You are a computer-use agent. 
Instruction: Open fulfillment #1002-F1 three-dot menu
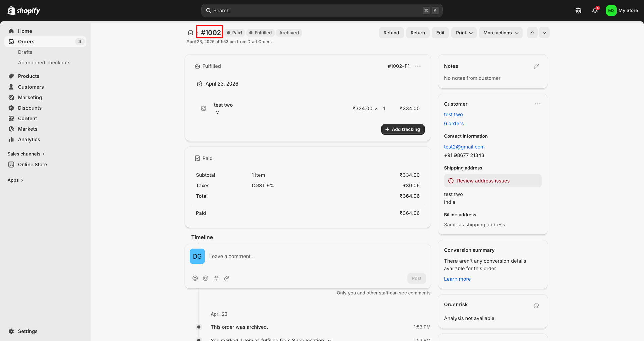click(418, 66)
